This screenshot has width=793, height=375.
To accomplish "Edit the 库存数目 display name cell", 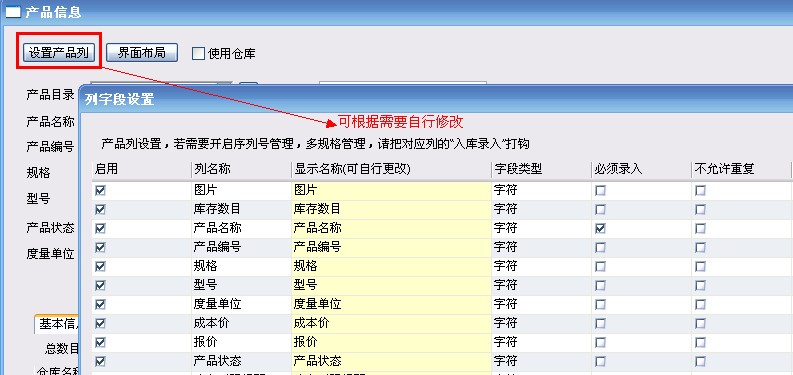I will tap(391, 209).
